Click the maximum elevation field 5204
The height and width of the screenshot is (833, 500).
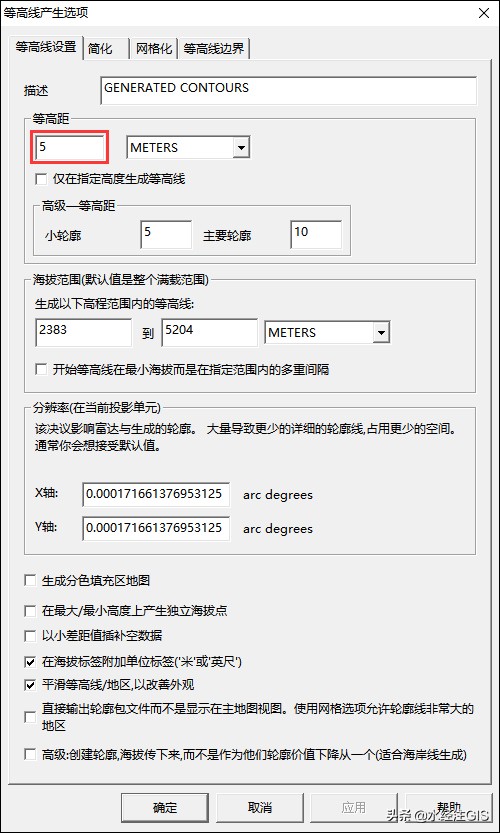pyautogui.click(x=209, y=333)
